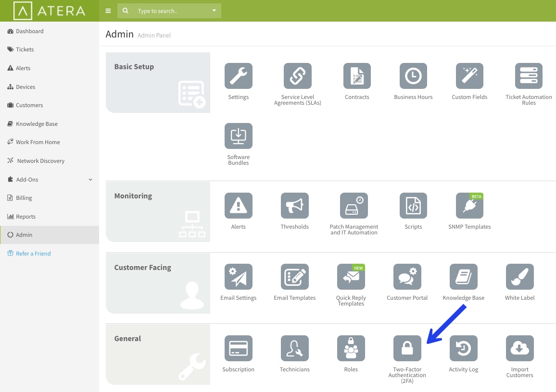Screen dimensions: 556x392
Task: Open Add-Ons in the sidebar
Action: (x=49, y=180)
